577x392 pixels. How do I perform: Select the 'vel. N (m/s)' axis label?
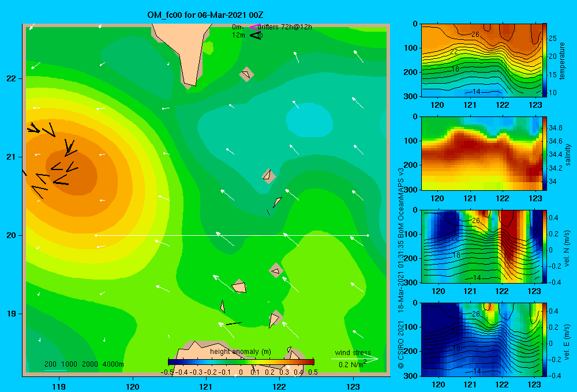point(567,248)
